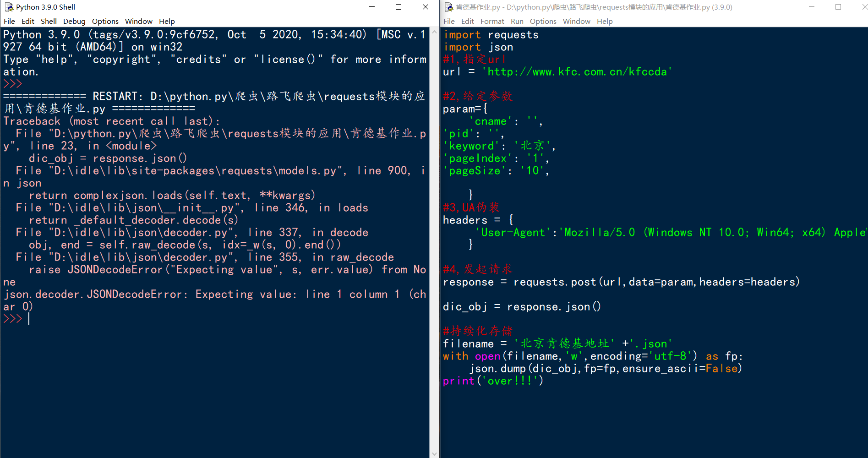The width and height of the screenshot is (868, 458).
Task: Open File menu in Python Shell window
Action: tap(9, 21)
